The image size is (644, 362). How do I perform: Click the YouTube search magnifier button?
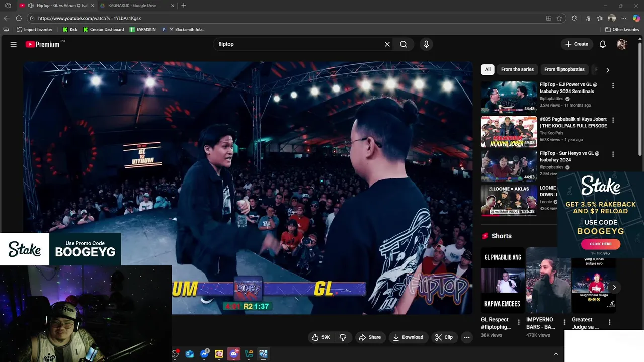(404, 44)
